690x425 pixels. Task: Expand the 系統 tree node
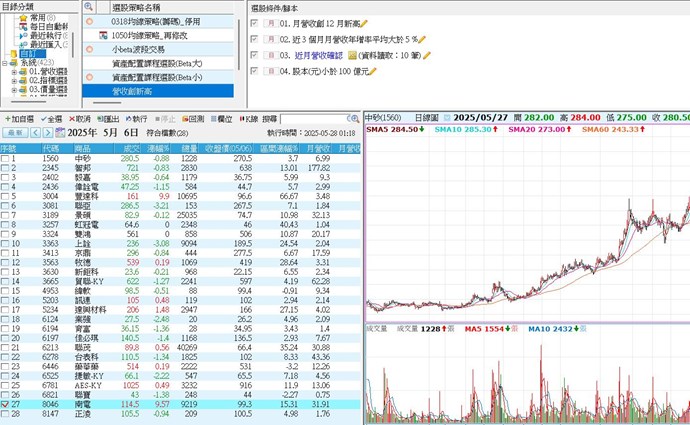pyautogui.click(x=6, y=61)
